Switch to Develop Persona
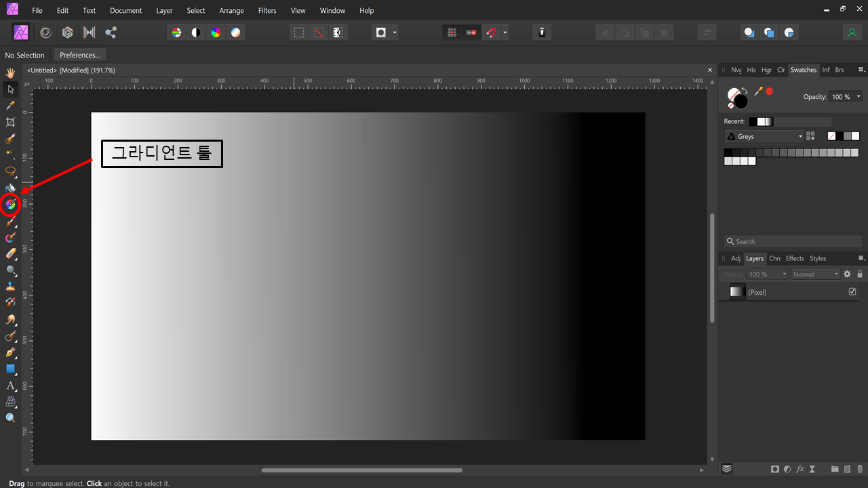The width and height of the screenshot is (868, 488). [x=67, y=32]
